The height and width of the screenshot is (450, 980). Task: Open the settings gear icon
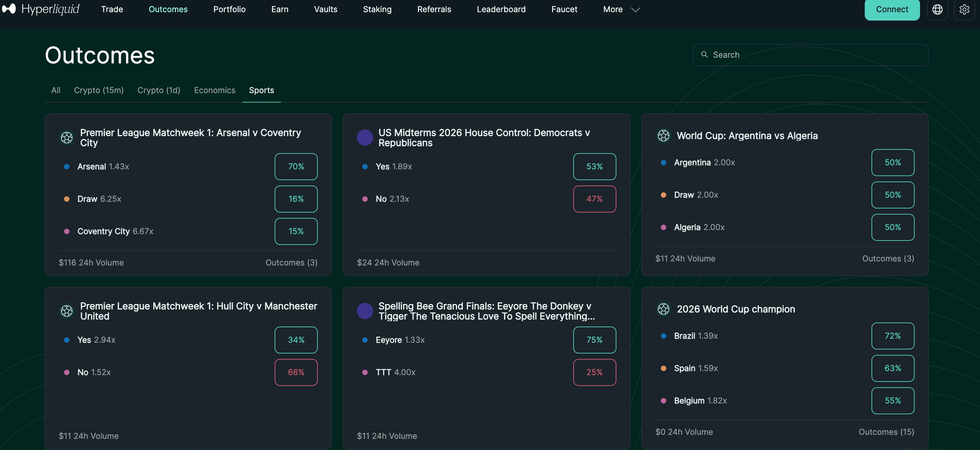tap(964, 9)
